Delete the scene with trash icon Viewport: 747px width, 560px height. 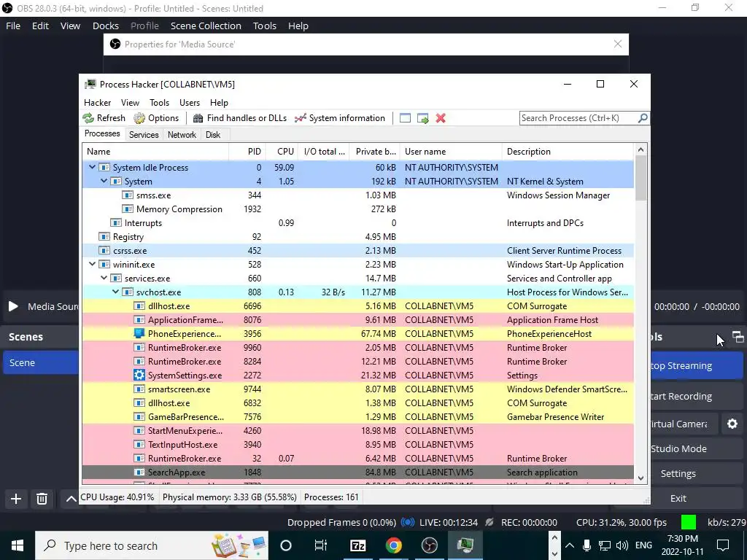click(x=42, y=499)
